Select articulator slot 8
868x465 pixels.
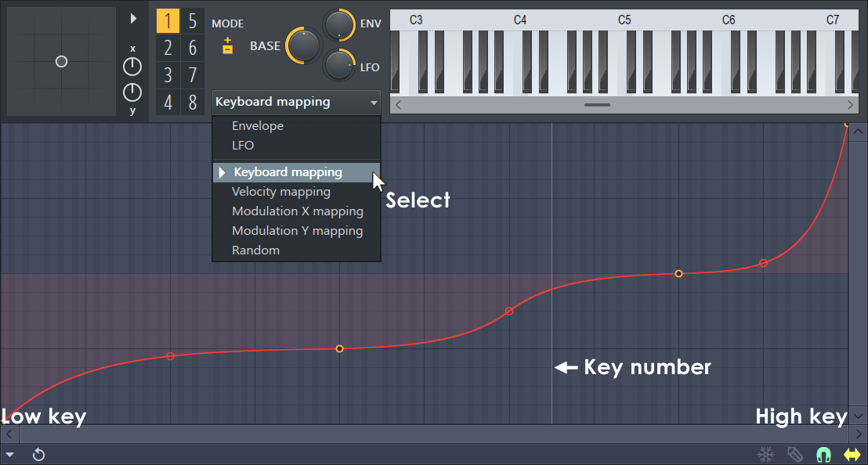(192, 102)
